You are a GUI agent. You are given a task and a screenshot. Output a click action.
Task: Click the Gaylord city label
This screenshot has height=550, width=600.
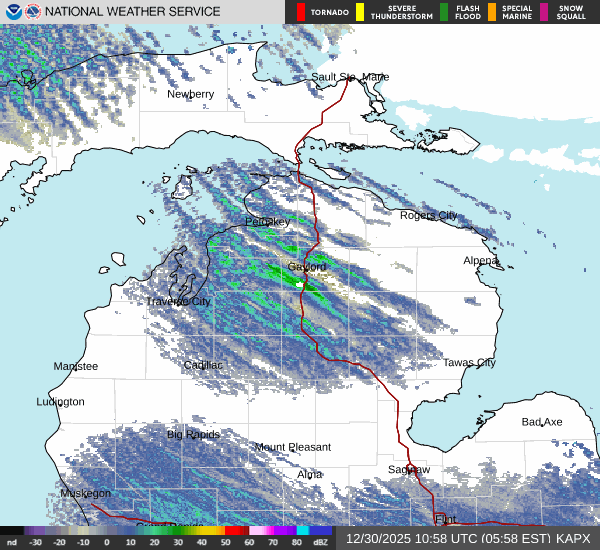coord(307,267)
